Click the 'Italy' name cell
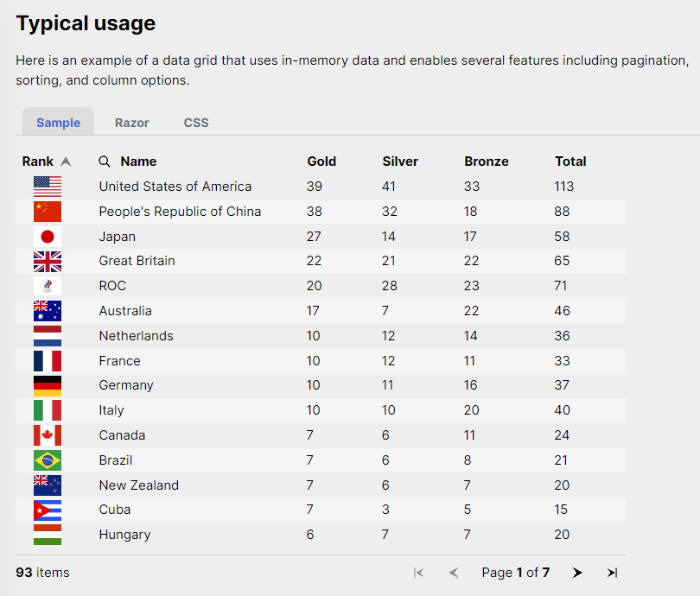Viewport: 700px width, 596px height. pos(111,410)
